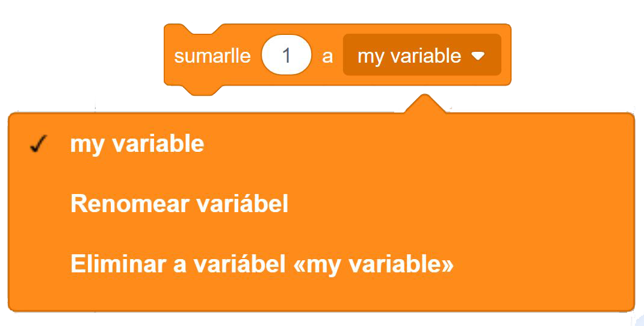Screen dimensions: 644x326
Task: Choose the Renomear variábel option
Action: [x=179, y=204]
